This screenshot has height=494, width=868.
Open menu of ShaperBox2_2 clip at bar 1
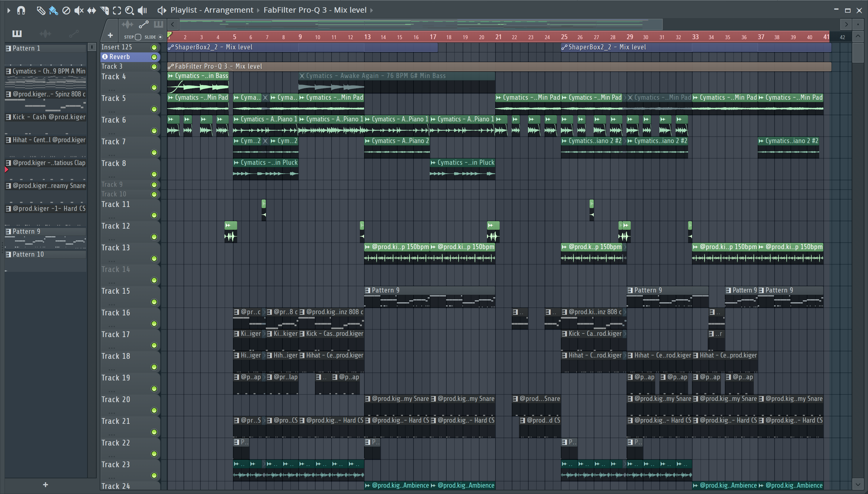coord(171,47)
